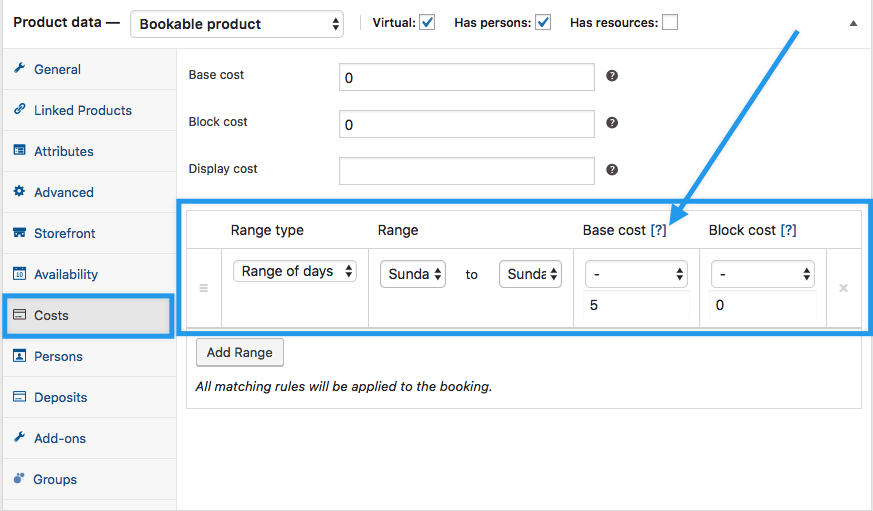Open the Linked Products tab
The image size is (873, 511).
(82, 110)
